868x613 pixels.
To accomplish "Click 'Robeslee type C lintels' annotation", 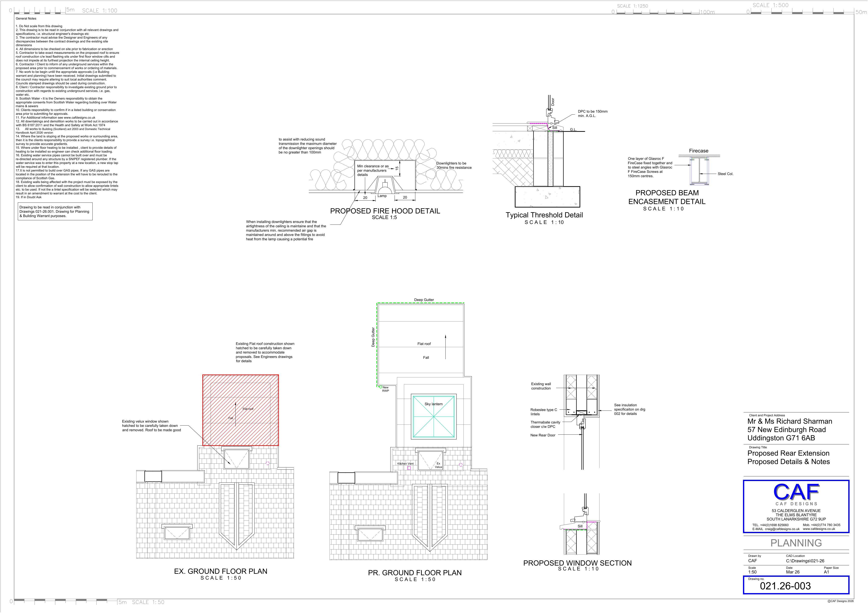I will tap(544, 412).
